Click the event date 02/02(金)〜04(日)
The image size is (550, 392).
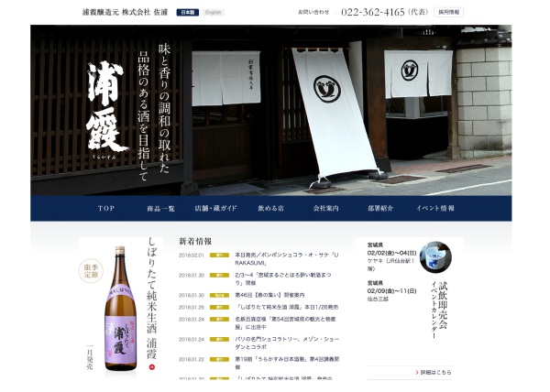[x=391, y=253]
